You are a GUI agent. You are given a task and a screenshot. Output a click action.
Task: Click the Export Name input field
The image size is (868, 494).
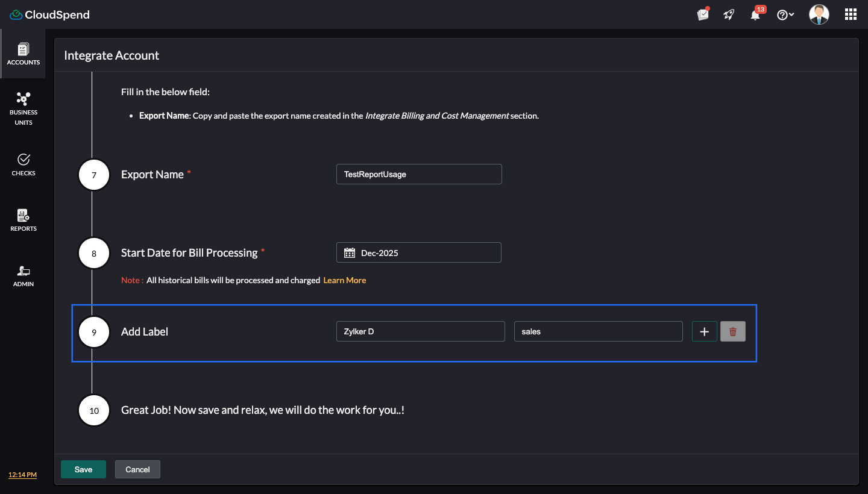(419, 174)
